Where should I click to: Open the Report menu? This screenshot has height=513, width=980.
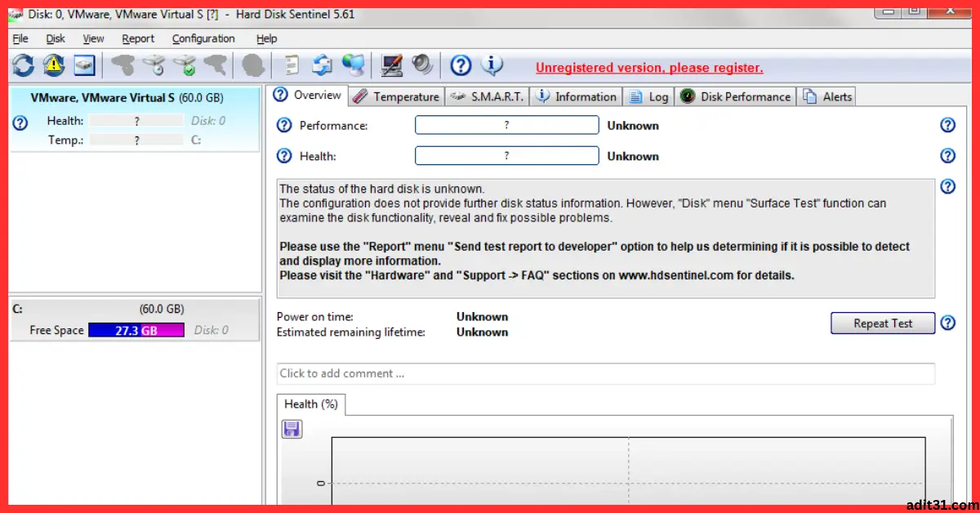coord(138,38)
